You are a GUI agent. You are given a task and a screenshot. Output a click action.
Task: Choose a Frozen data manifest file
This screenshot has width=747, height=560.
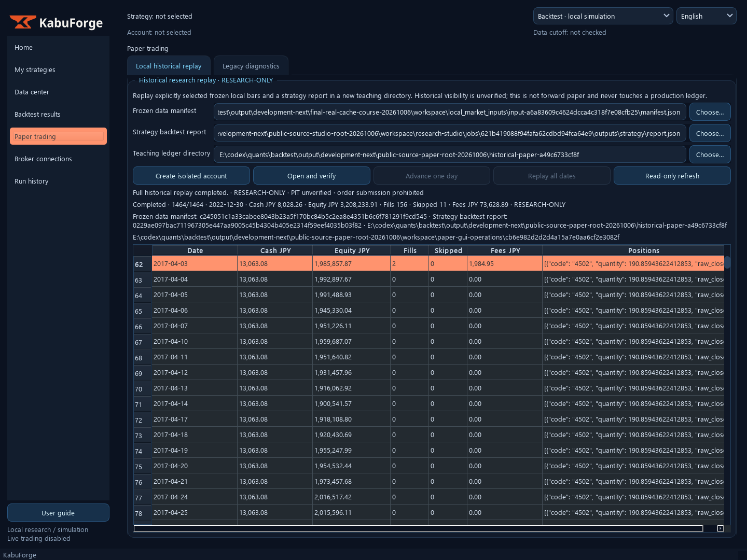710,112
